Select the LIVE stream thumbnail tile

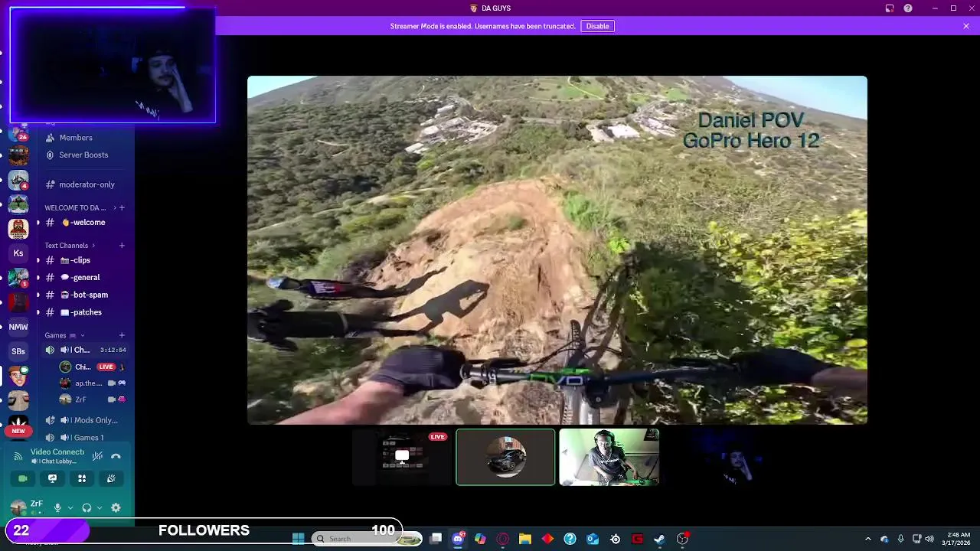[402, 457]
